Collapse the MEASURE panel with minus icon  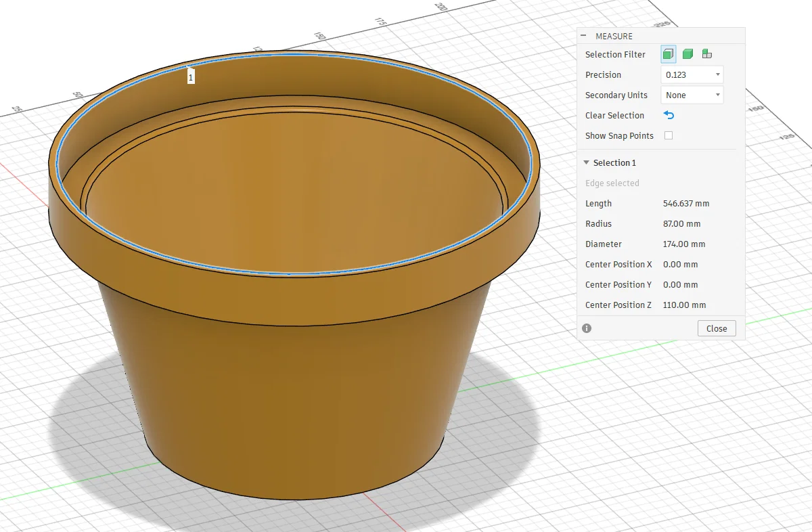coord(583,36)
